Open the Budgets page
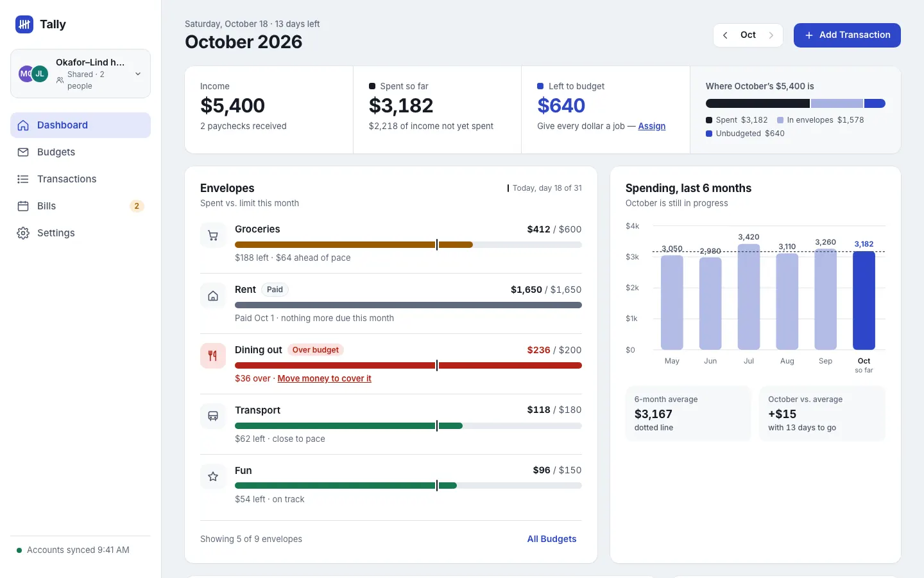This screenshot has width=924, height=578. pos(80,152)
